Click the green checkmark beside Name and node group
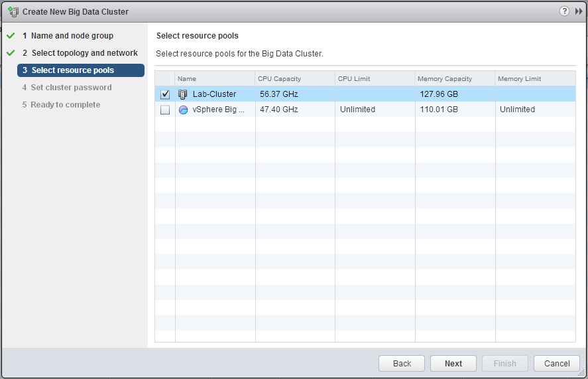 click(11, 36)
